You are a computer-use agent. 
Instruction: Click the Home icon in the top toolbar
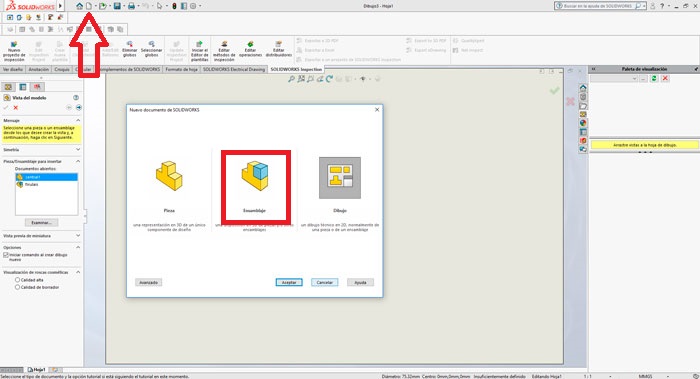[x=79, y=6]
